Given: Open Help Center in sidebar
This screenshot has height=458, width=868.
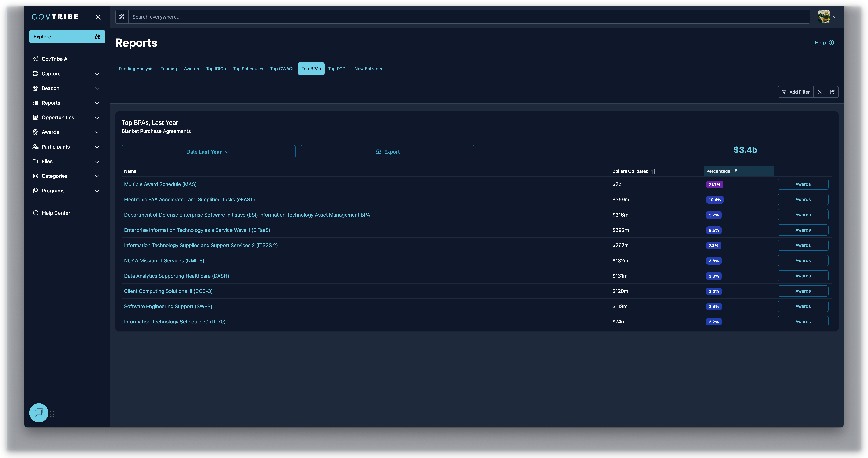Looking at the screenshot, I should pyautogui.click(x=52, y=213).
